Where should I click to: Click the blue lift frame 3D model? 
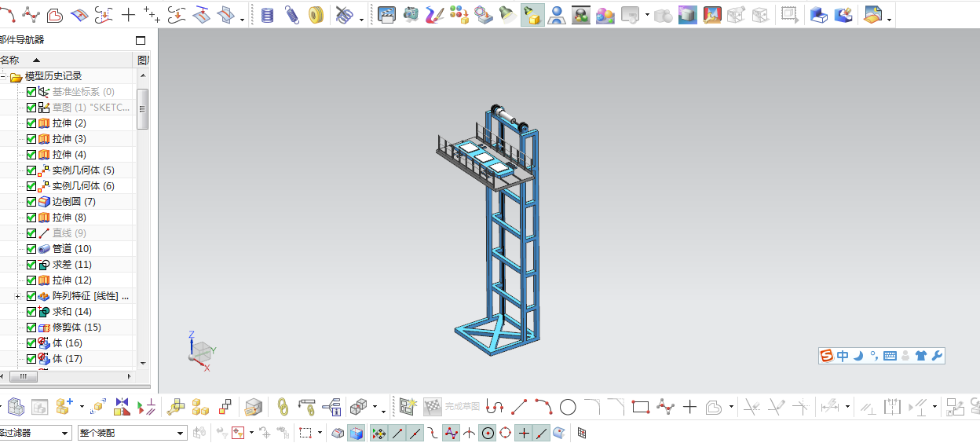(497, 232)
